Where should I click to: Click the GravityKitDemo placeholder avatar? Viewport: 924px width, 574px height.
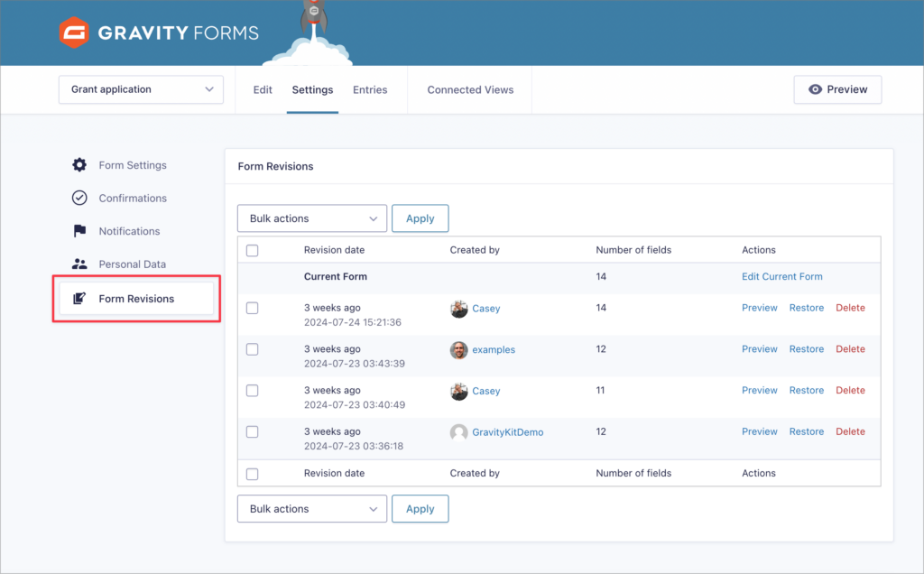point(459,432)
